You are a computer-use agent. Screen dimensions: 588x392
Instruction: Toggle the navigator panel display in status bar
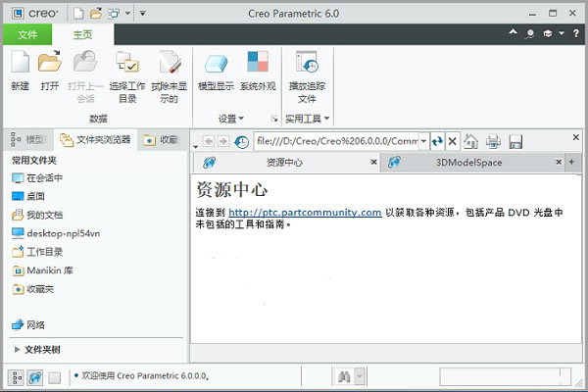point(16,376)
